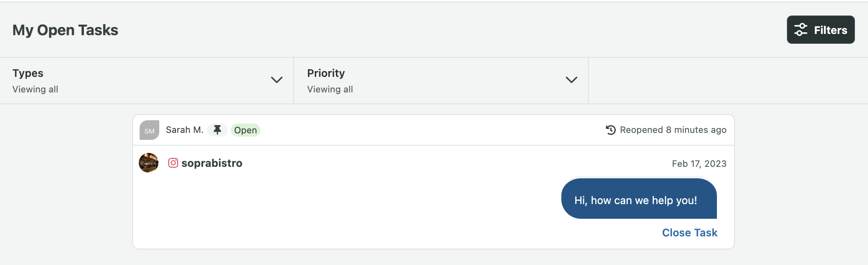Open the Filters panel button
The height and width of the screenshot is (265, 868).
[x=821, y=30]
